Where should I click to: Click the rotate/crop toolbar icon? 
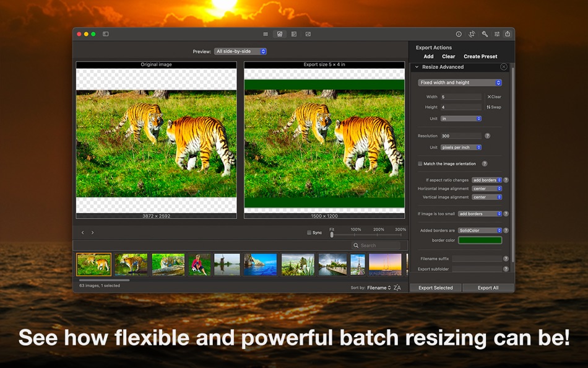point(472,34)
